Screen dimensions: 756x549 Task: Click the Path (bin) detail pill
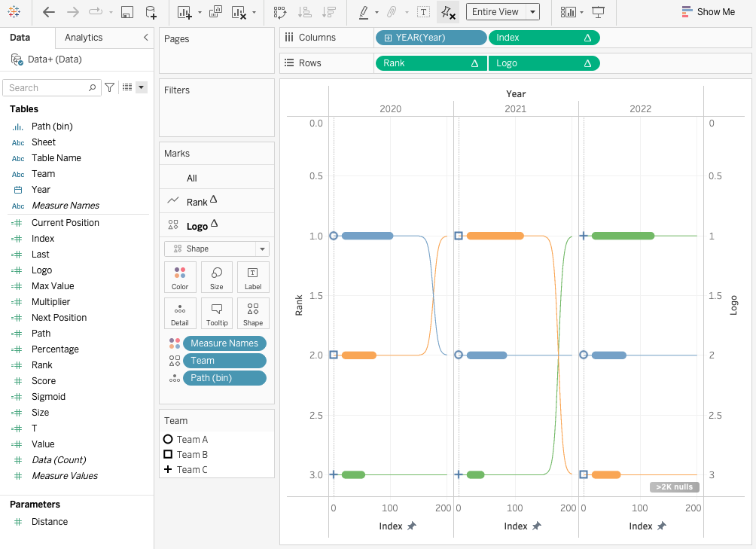click(x=224, y=378)
